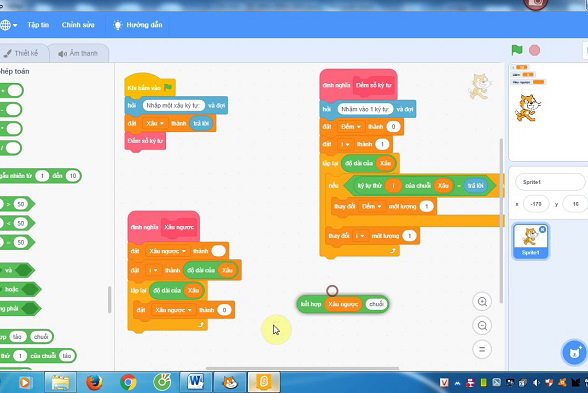The width and height of the screenshot is (588, 393).
Task: Select the less than 50 palette block
Action: 17,223
